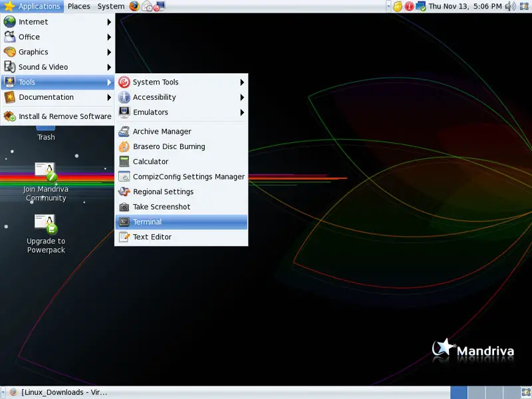Expand the Graphics submenu
This screenshot has height=399, width=532.
coord(58,52)
